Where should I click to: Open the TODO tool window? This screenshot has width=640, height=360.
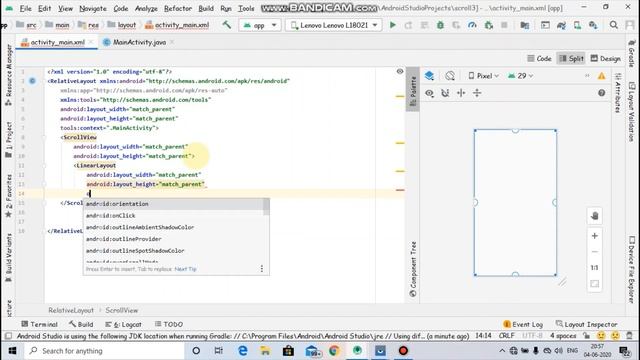coord(169,324)
